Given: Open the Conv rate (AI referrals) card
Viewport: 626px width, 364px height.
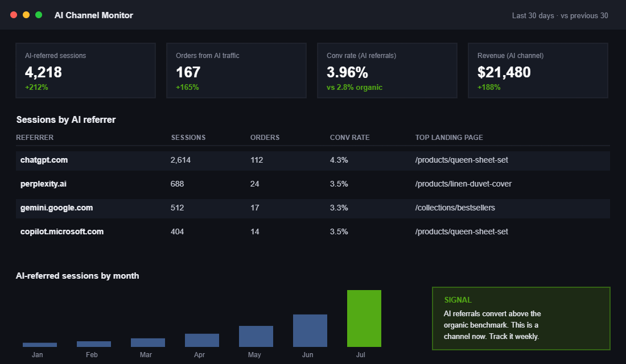Looking at the screenshot, I should click(387, 71).
